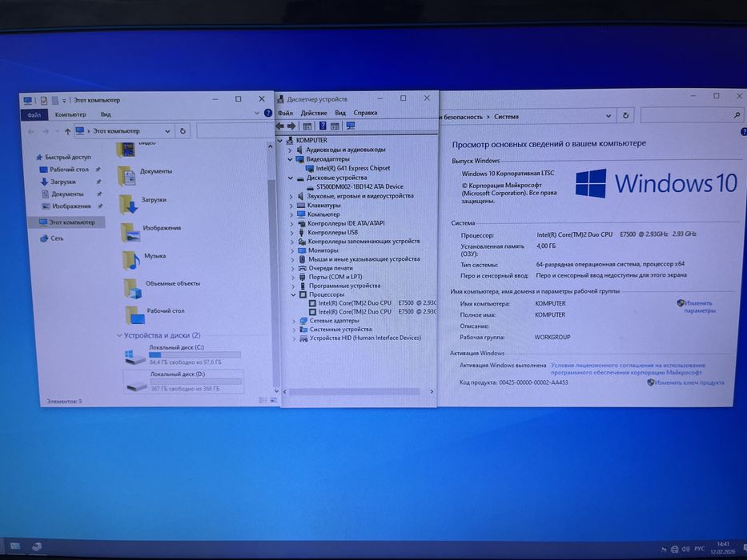Open the Компьютер ribbon tab in Explorer
Image resolution: width=747 pixels, height=560 pixels.
70,114
